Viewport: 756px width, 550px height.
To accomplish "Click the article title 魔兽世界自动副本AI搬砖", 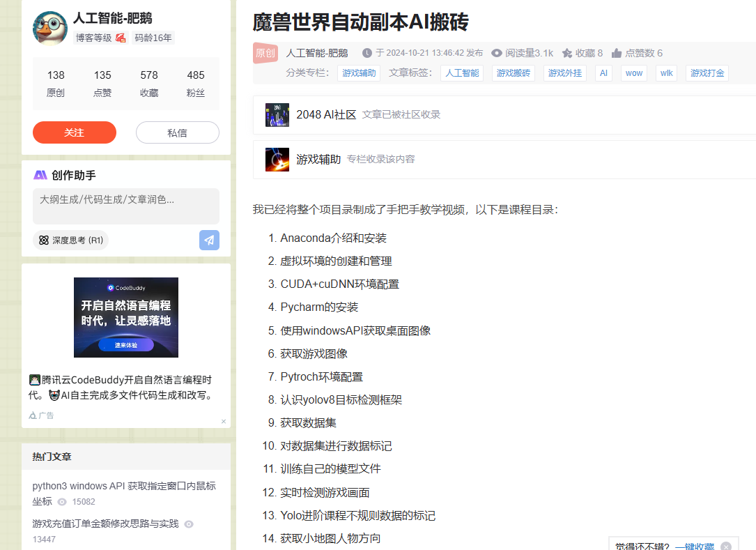I will (361, 22).
